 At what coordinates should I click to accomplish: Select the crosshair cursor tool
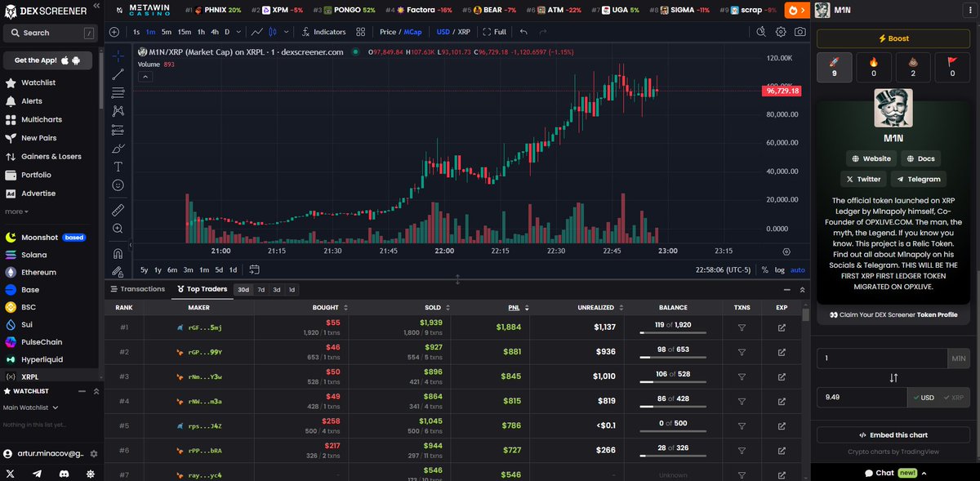point(118,56)
